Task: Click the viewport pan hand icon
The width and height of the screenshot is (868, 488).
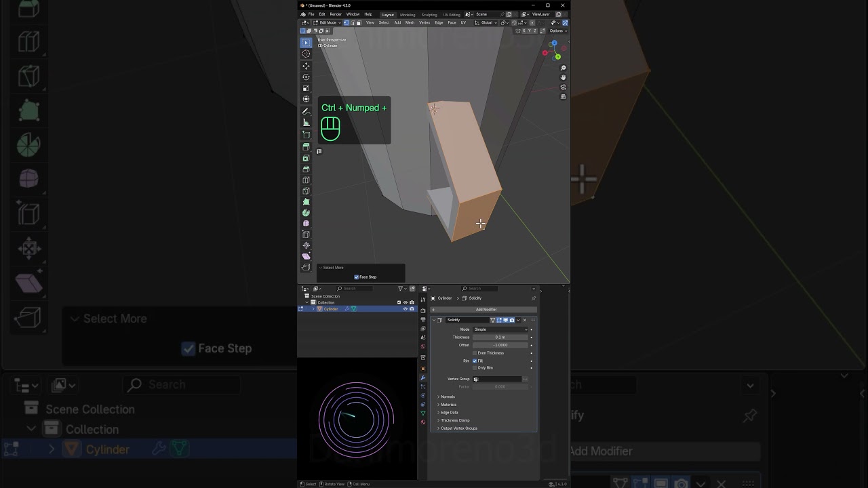Action: (x=563, y=77)
